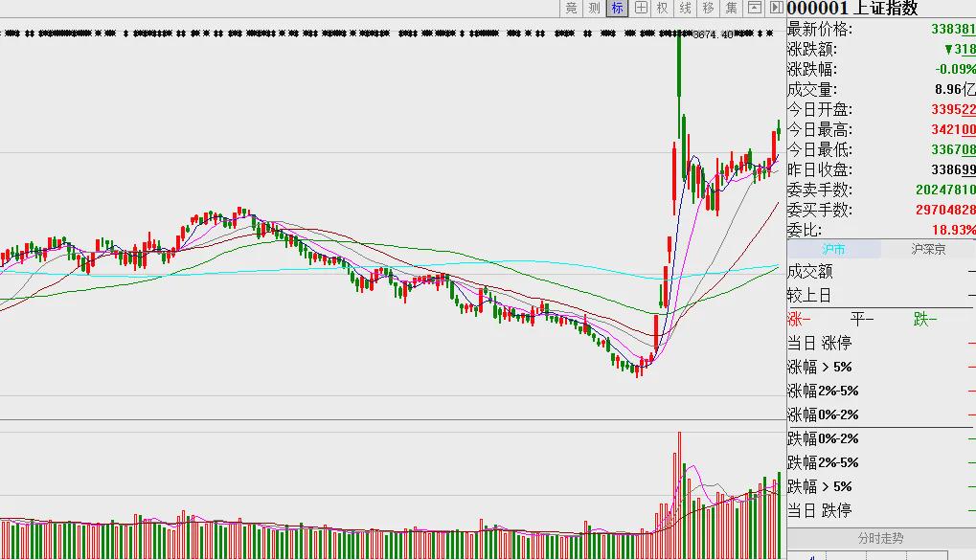This screenshot has height=560, width=976.
Task: Collapse panel with the up-arrow box icon
Action: tap(755, 8)
